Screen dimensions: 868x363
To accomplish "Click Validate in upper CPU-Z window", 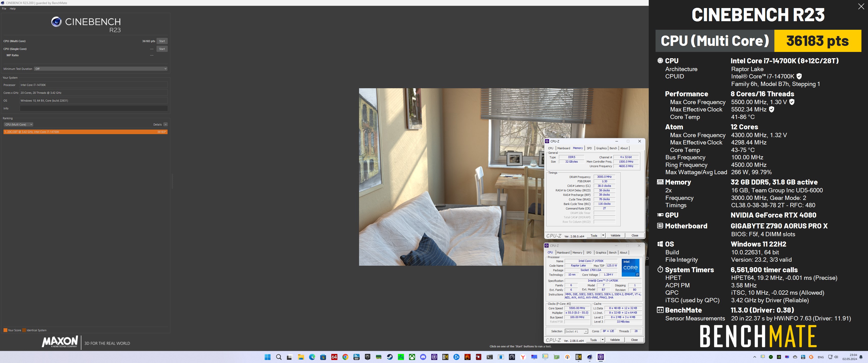I will [x=615, y=235].
